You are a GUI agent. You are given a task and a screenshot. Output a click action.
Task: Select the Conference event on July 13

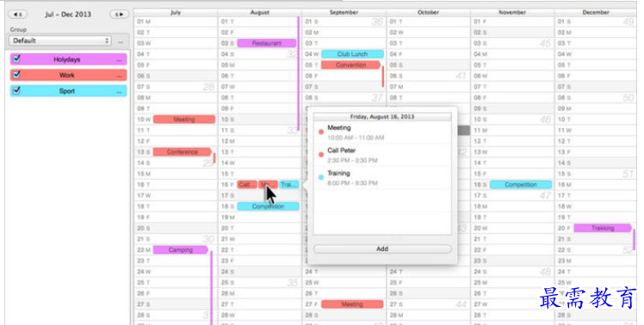(x=183, y=152)
